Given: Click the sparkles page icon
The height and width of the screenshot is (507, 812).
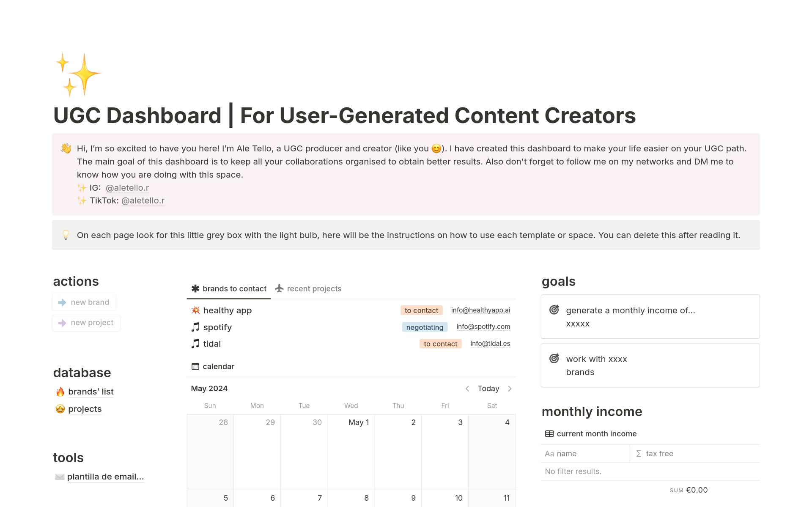Looking at the screenshot, I should point(78,74).
